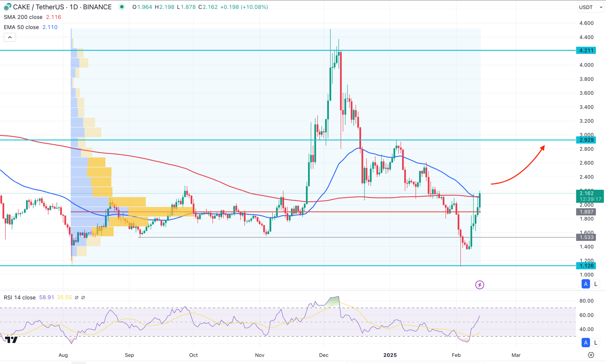Click the 4.211 horizontal line price label
606x364 pixels.
pyautogui.click(x=586, y=51)
